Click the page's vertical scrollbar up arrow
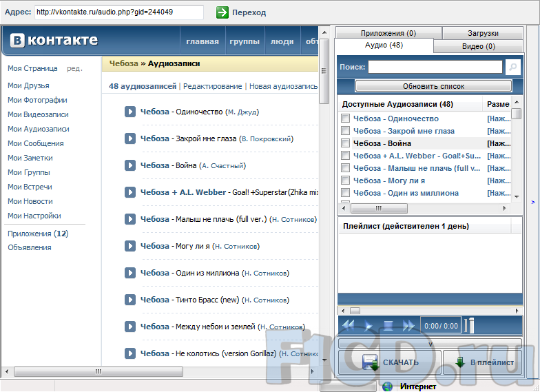This screenshot has height=392, width=540. click(x=324, y=33)
